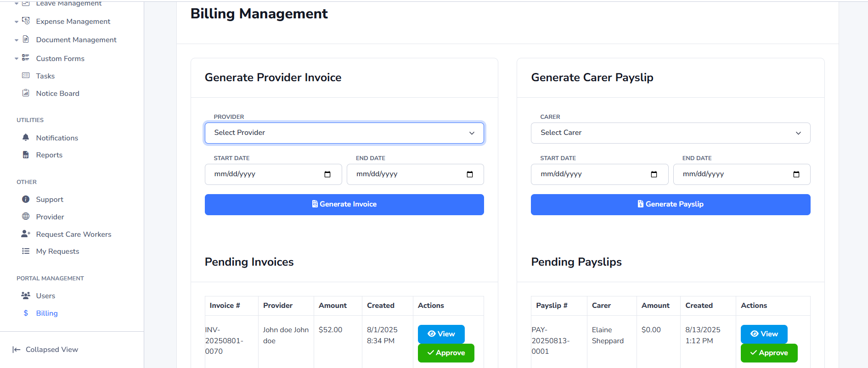
Task: Toggle the Collapsed View sidebar option
Action: [45, 350]
